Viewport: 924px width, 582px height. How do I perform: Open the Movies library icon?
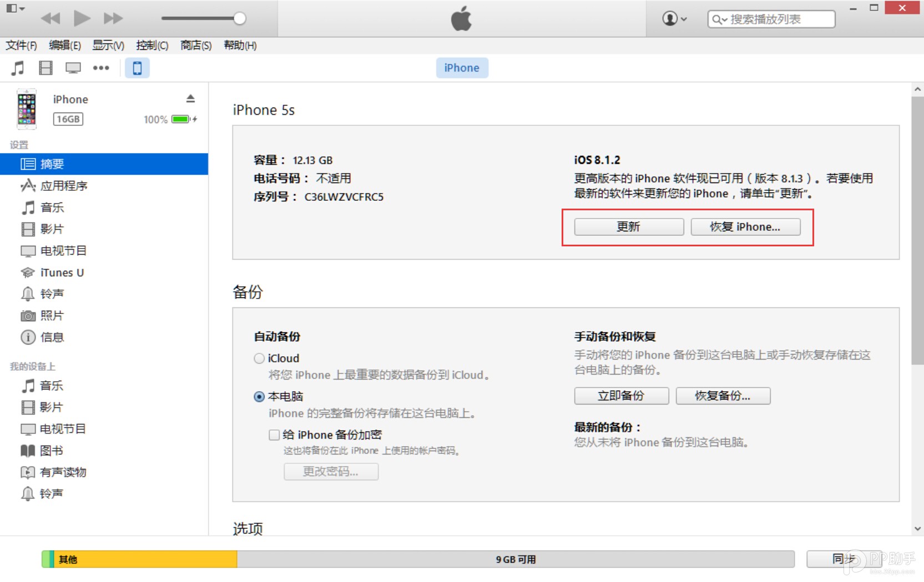tap(46, 68)
